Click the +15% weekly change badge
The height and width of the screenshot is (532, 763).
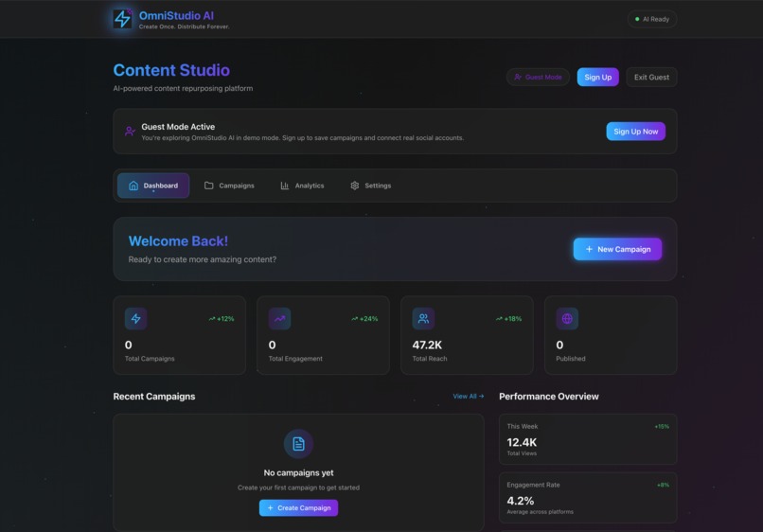click(662, 426)
